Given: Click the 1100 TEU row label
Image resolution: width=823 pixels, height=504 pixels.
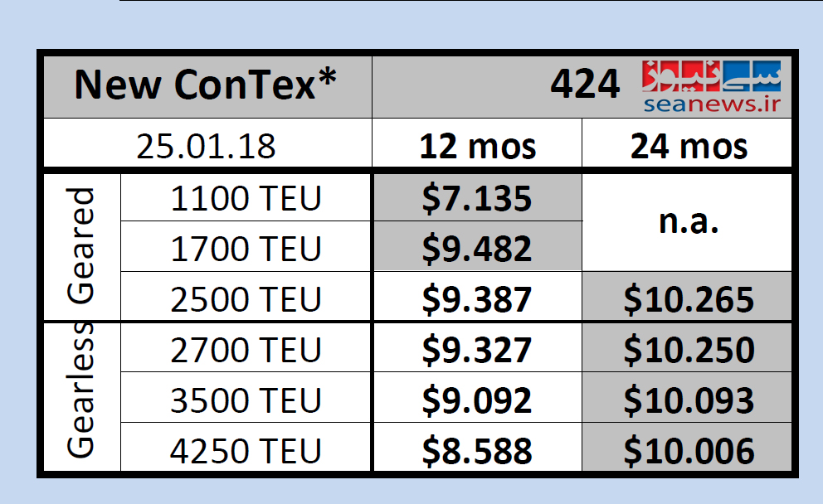Looking at the screenshot, I should pos(246,199).
